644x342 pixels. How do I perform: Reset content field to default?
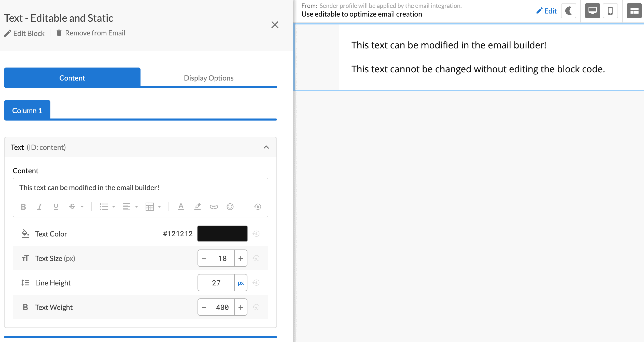pyautogui.click(x=258, y=207)
